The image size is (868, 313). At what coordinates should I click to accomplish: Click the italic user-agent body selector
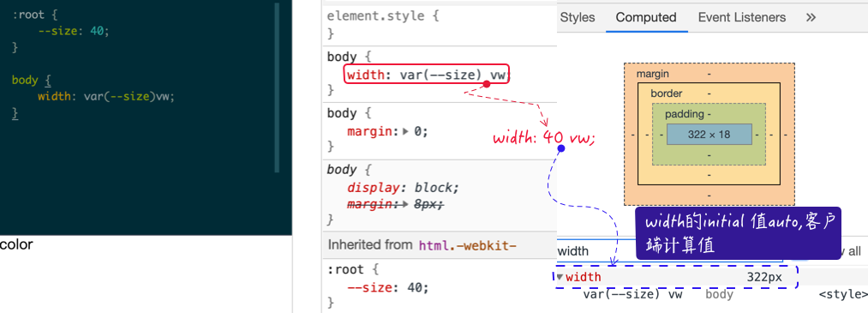[342, 170]
